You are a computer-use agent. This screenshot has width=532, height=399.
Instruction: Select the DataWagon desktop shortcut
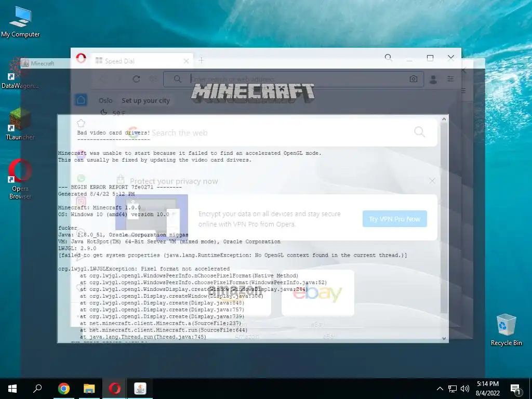tap(20, 74)
